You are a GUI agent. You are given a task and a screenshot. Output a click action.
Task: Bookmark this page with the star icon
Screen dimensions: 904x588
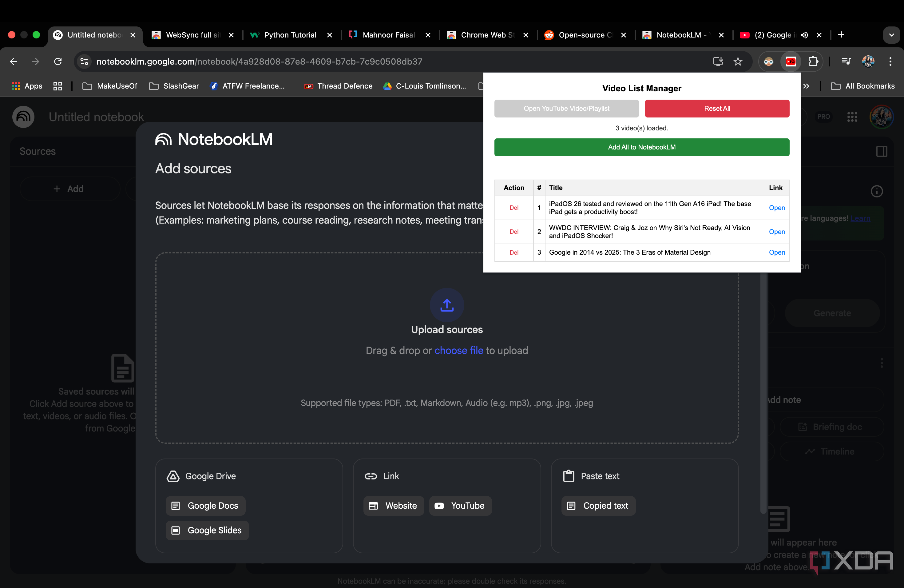click(x=738, y=62)
